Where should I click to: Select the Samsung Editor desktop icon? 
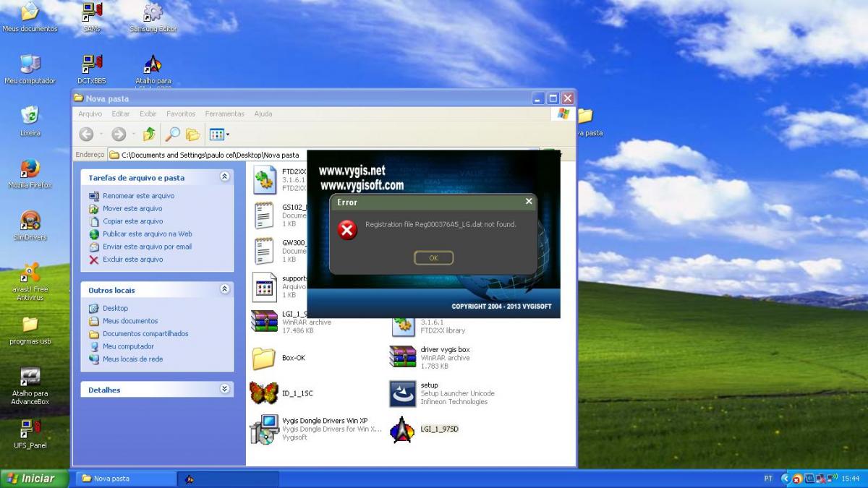(x=153, y=12)
